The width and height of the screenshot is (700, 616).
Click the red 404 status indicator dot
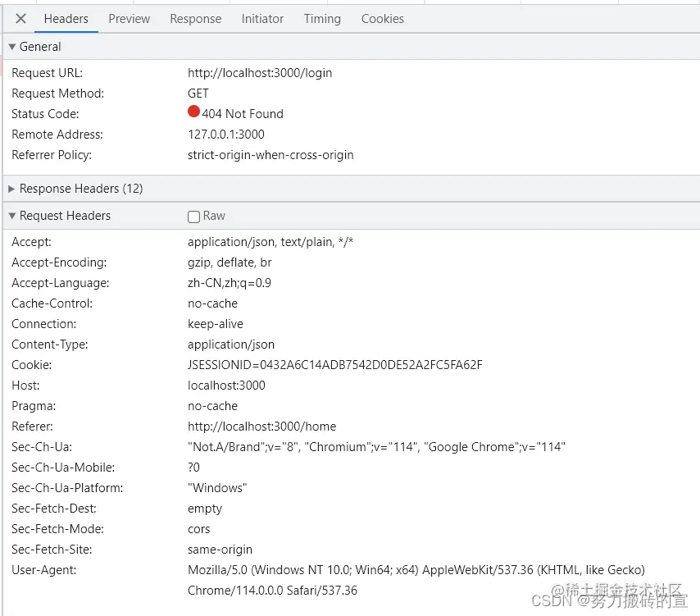tap(193, 112)
